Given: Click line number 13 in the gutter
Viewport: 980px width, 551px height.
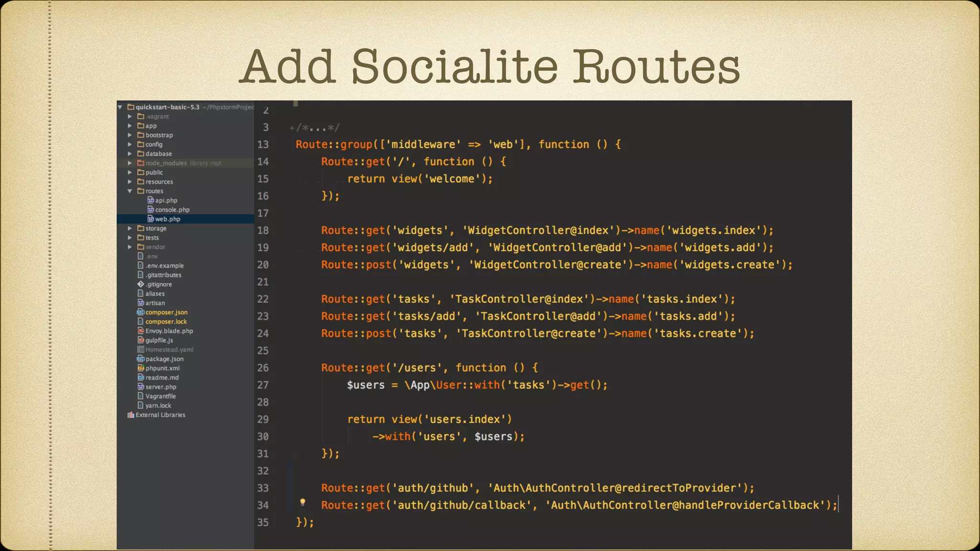Looking at the screenshot, I should point(263,144).
